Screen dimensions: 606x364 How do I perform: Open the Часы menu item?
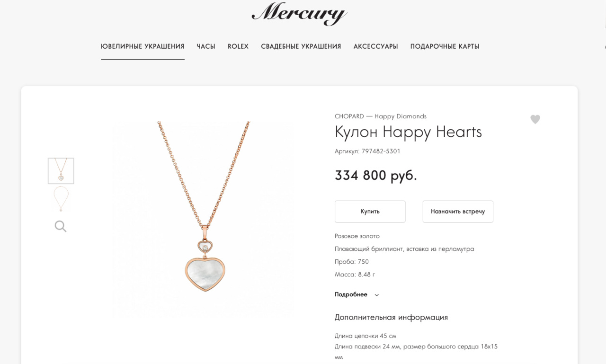(x=206, y=46)
